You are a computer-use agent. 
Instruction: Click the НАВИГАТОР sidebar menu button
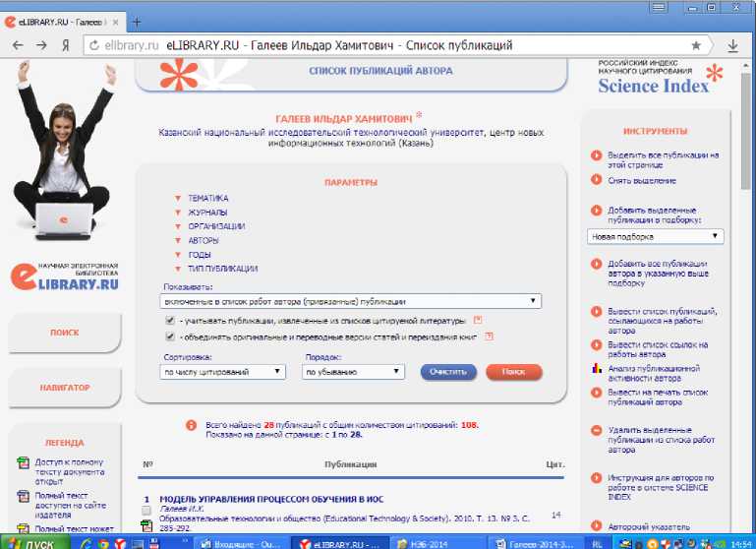(x=65, y=388)
